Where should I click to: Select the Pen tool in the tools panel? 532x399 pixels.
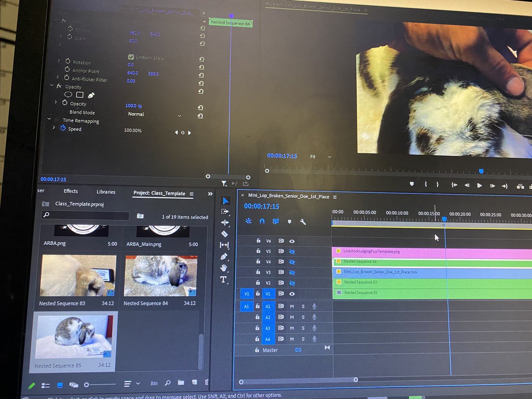224,256
